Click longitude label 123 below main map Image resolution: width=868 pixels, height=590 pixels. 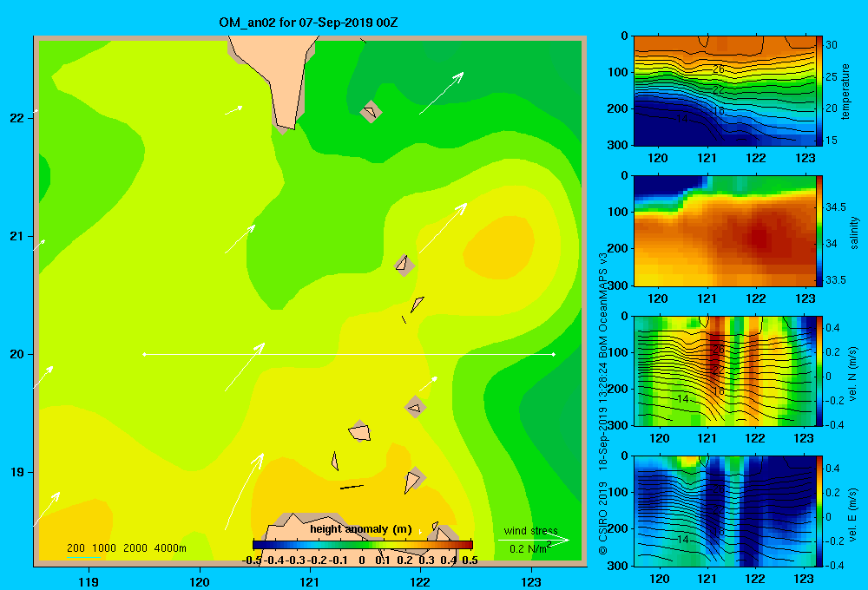[531, 581]
